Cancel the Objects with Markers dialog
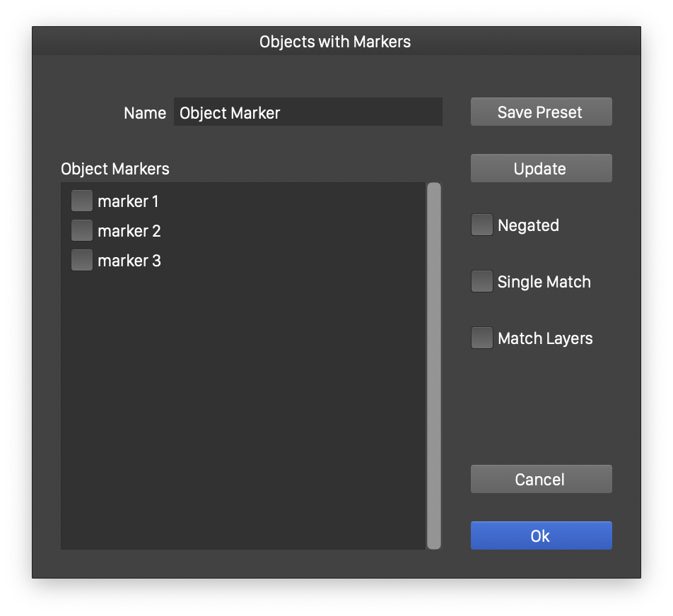This screenshot has width=673, height=616. (541, 480)
